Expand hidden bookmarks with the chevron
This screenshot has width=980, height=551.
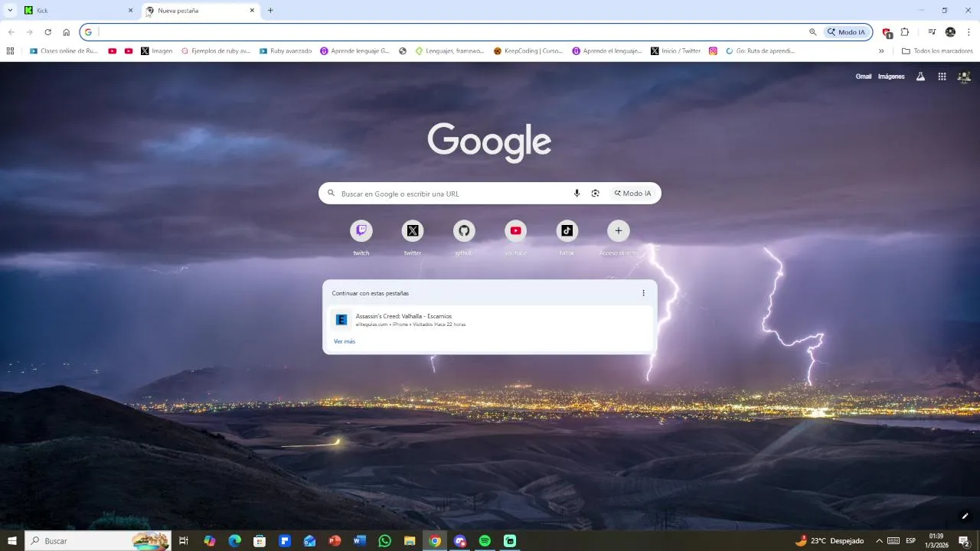click(x=881, y=51)
